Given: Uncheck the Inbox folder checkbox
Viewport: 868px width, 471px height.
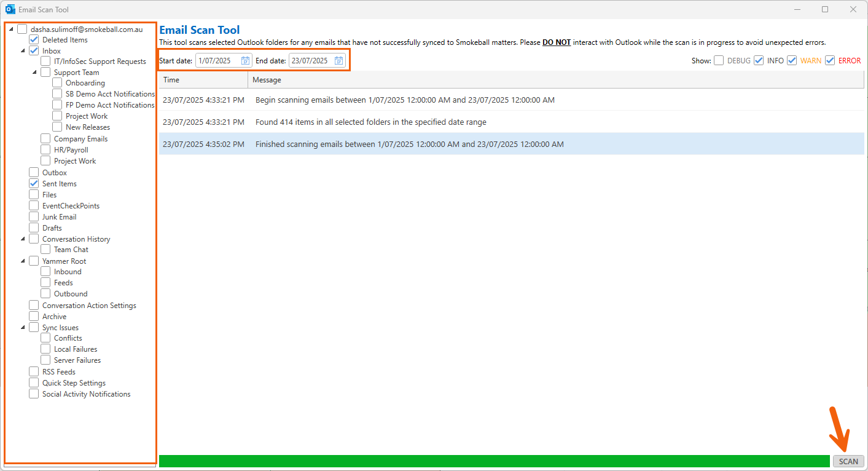Looking at the screenshot, I should point(34,51).
